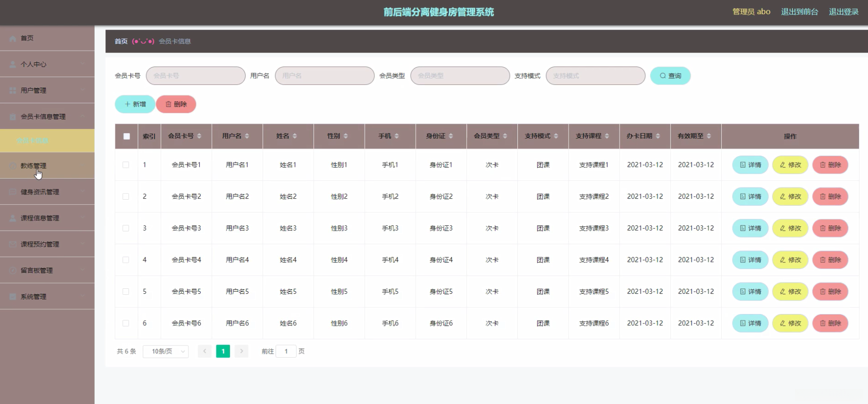Image resolution: width=868 pixels, height=404 pixels.
Task: Go to next page with right arrow
Action: [x=241, y=351]
